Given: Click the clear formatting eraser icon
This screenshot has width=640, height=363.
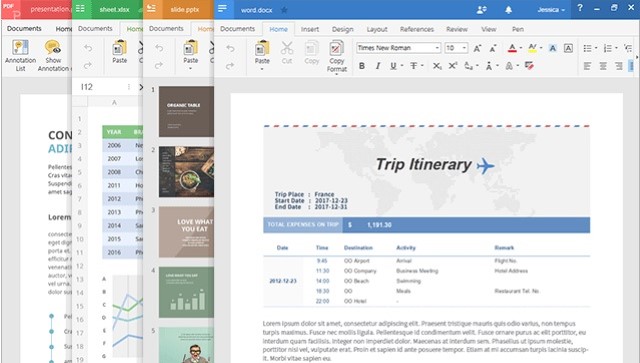Looking at the screenshot, I should pos(529,66).
